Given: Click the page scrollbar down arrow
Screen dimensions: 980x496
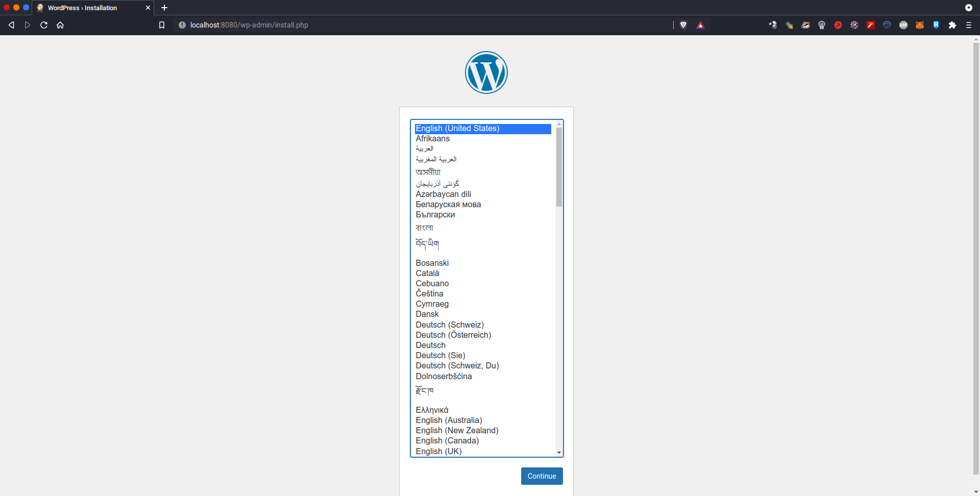Looking at the screenshot, I should pyautogui.click(x=976, y=492).
